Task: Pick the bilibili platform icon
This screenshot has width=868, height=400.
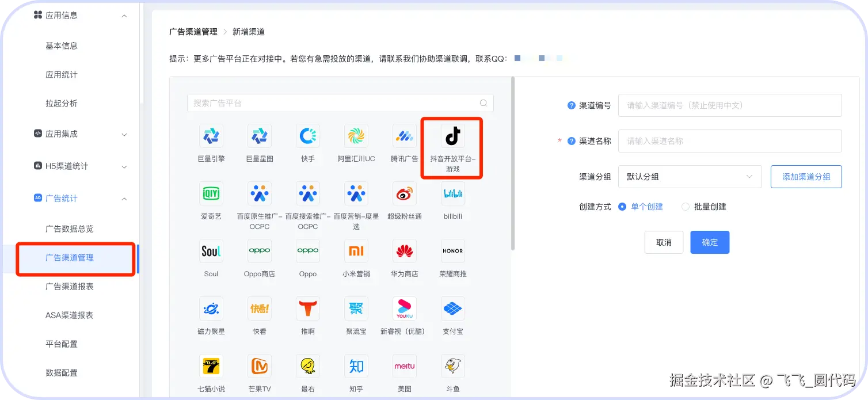Action: tap(453, 194)
